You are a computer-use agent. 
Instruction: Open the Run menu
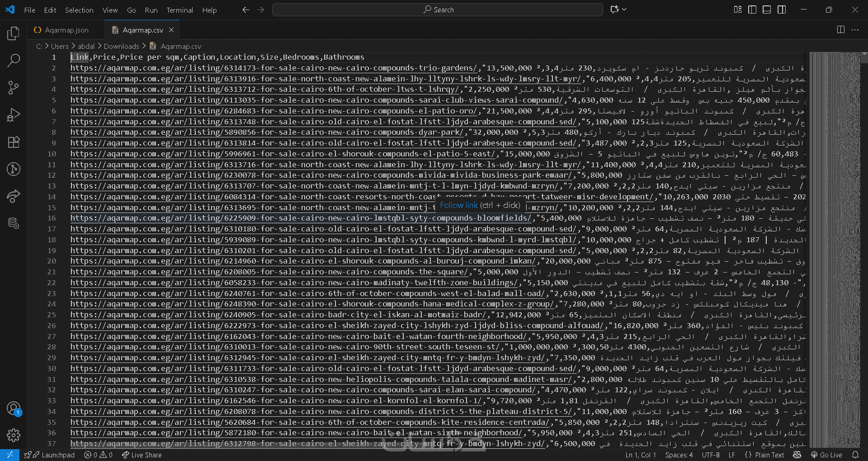[x=151, y=10]
